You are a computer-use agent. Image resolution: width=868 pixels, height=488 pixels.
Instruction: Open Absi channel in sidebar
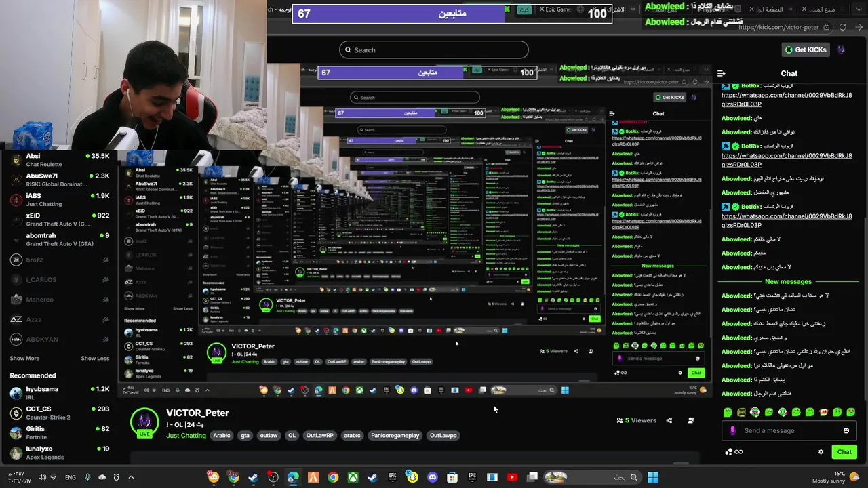60,160
